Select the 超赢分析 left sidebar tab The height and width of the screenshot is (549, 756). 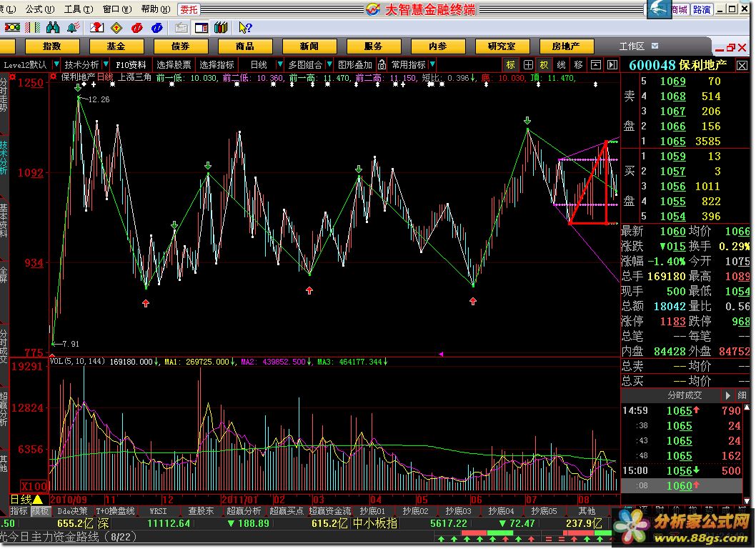coord(4,409)
